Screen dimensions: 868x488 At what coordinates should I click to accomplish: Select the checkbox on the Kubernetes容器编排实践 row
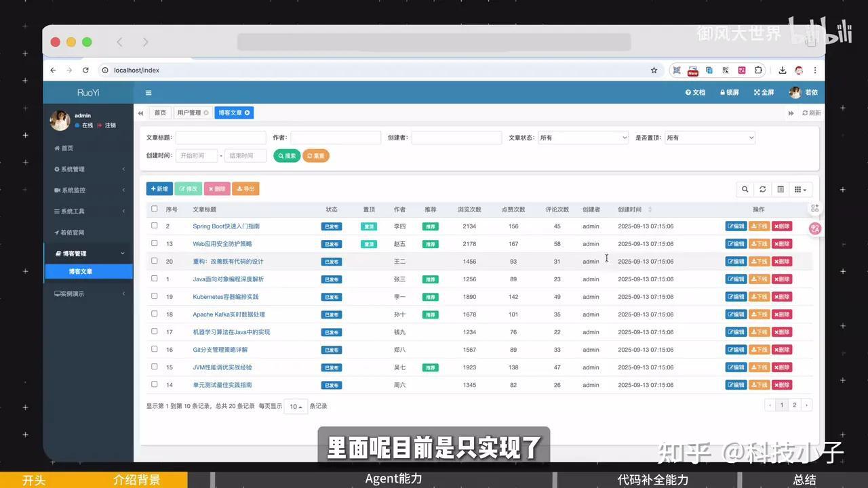154,296
